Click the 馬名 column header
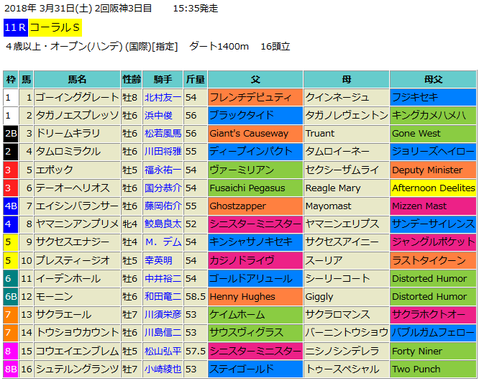The height and width of the screenshot is (381, 479). [77, 79]
